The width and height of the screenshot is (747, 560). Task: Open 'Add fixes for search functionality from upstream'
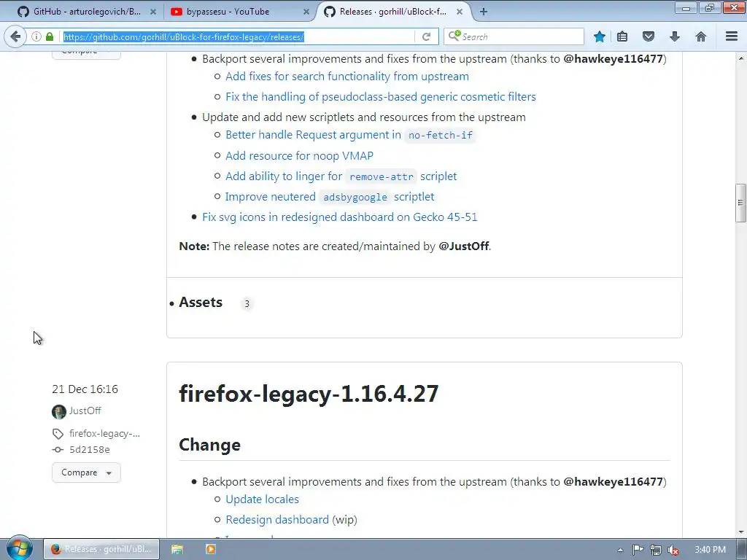[347, 76]
